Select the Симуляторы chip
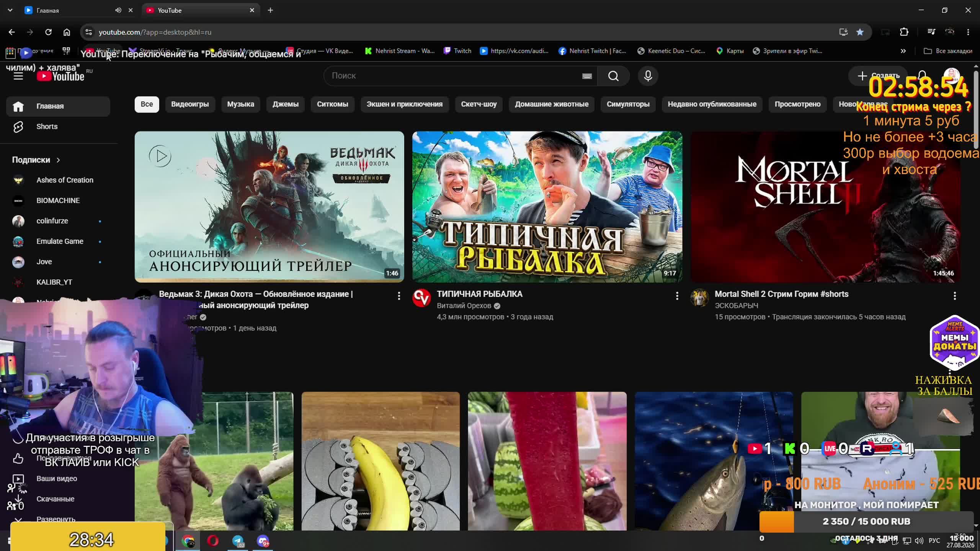This screenshot has width=980, height=551. coord(628,104)
